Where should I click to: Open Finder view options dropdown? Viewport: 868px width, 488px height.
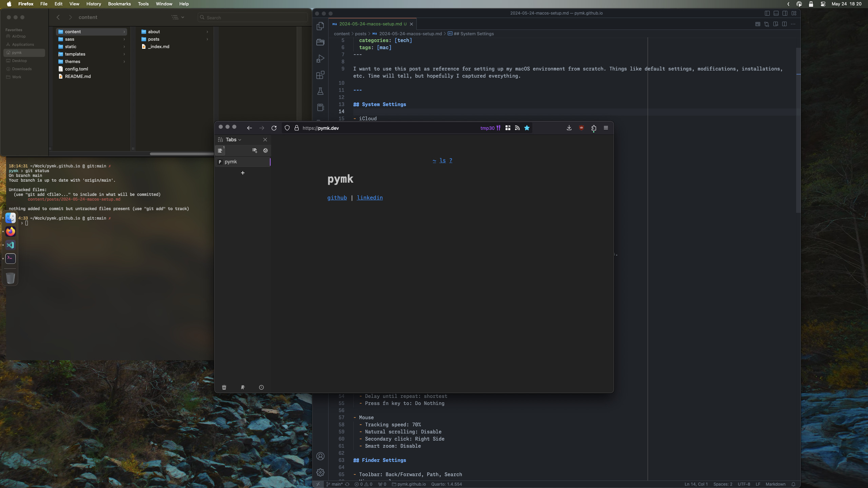(x=178, y=17)
